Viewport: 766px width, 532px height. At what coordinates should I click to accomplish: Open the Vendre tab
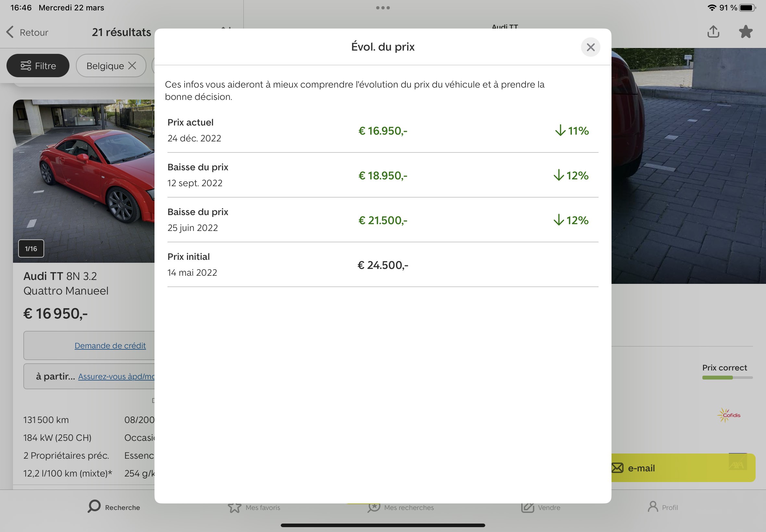point(540,507)
